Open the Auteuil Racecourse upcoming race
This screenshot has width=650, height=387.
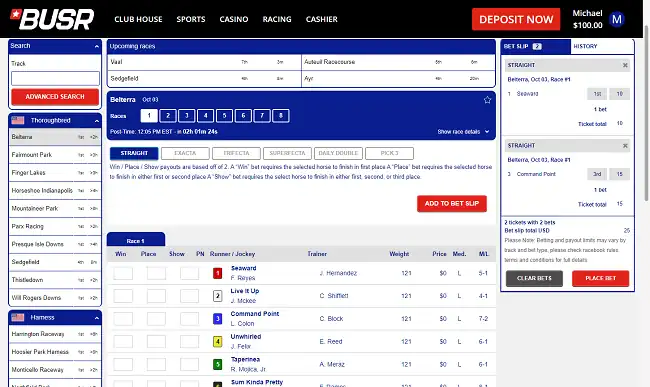tap(398, 62)
